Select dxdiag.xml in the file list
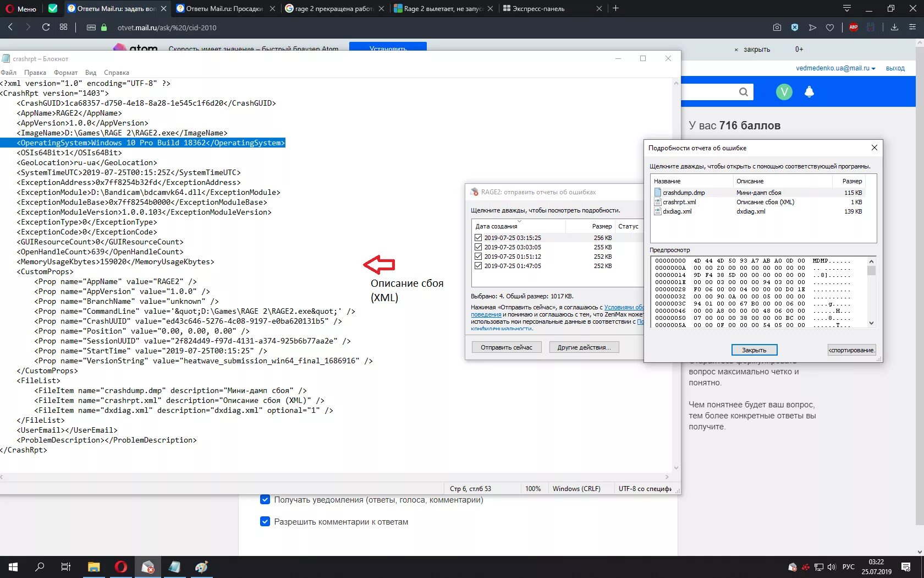This screenshot has width=924, height=578. click(758, 211)
